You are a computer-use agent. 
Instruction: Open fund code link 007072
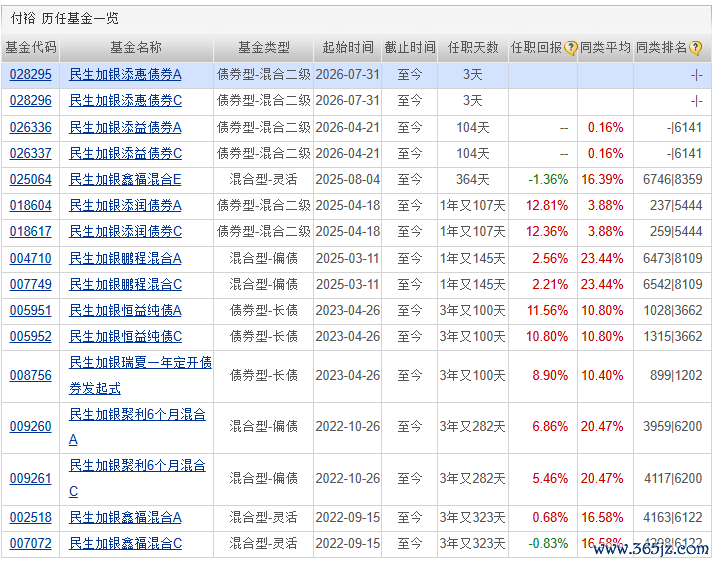point(31,543)
